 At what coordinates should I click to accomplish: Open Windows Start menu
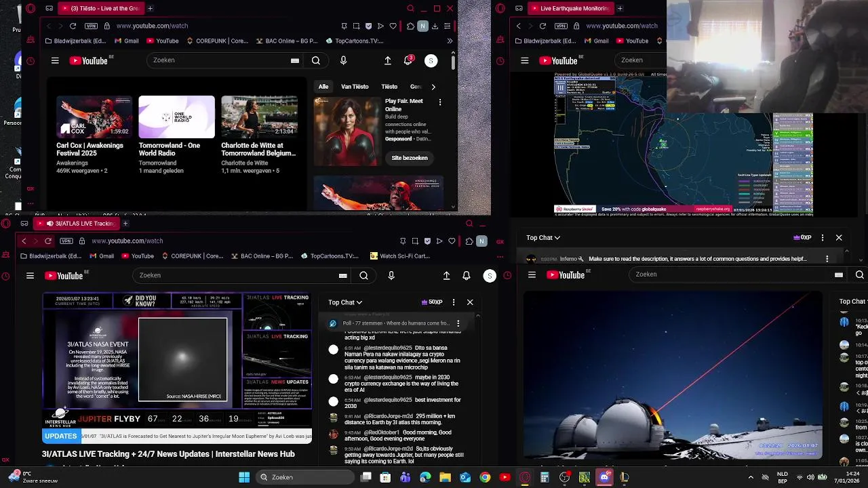pyautogui.click(x=244, y=477)
